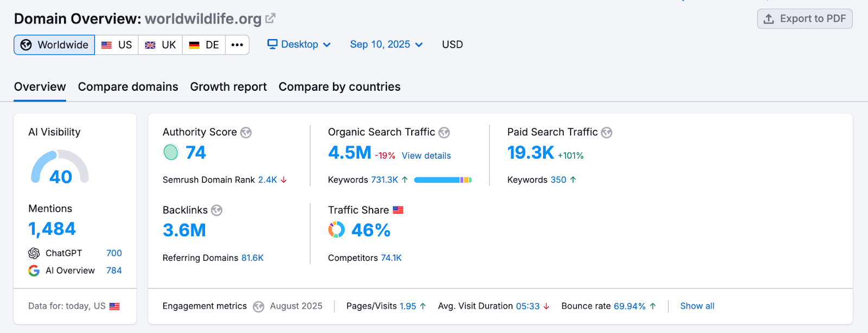
Task: Switch to the UK database
Action: point(161,45)
